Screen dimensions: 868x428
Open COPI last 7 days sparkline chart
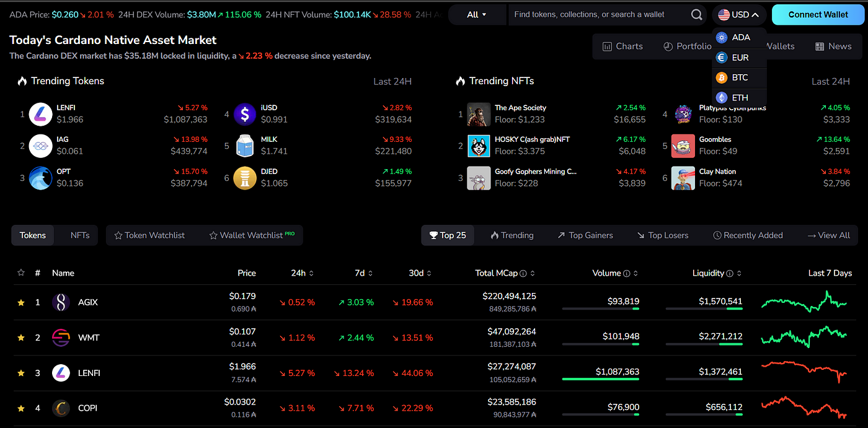tap(804, 408)
